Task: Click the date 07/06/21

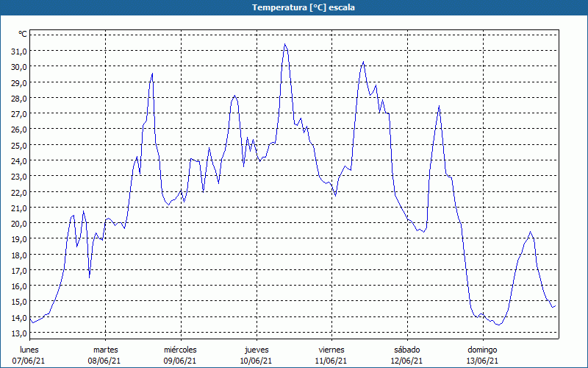Action: 29,361
